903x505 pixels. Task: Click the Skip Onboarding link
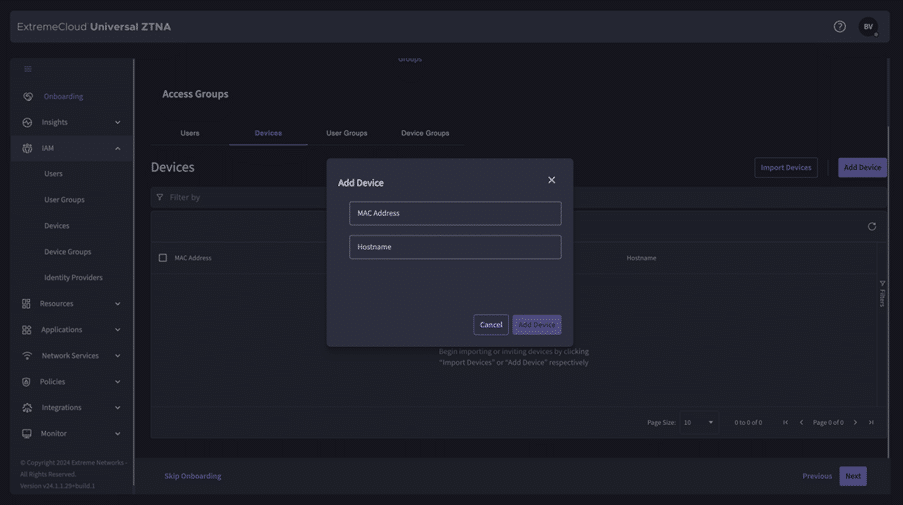pos(193,476)
